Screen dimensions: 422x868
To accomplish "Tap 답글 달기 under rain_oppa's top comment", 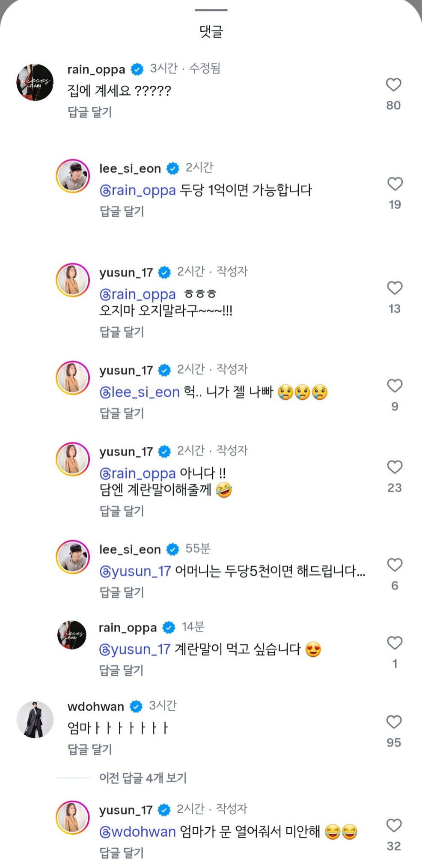I will click(x=90, y=112).
